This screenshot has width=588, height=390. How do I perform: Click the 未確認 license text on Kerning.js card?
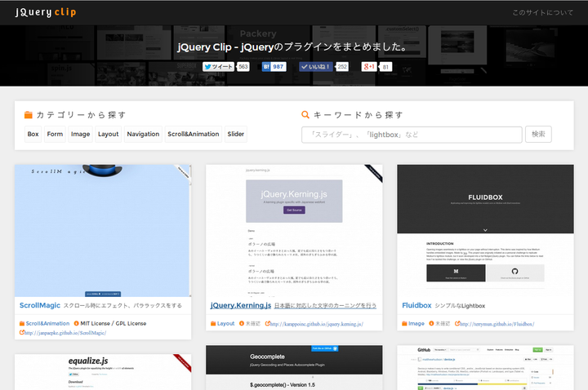click(x=252, y=323)
